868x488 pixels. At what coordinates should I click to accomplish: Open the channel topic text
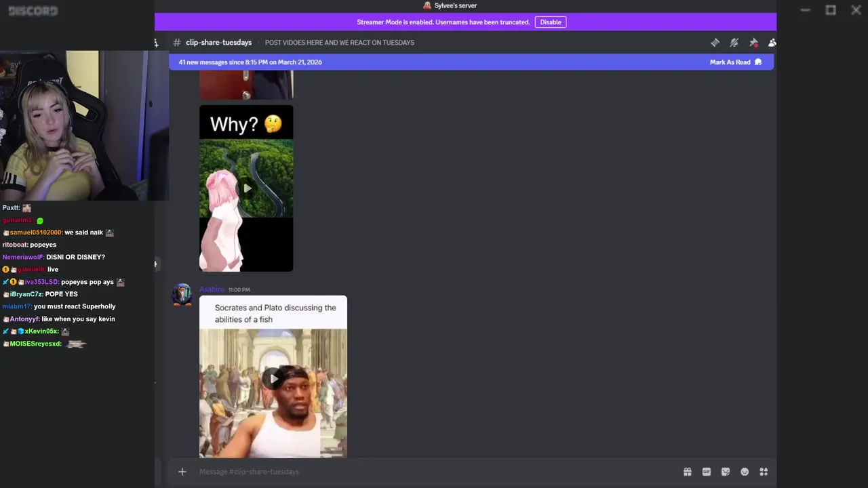(x=339, y=43)
